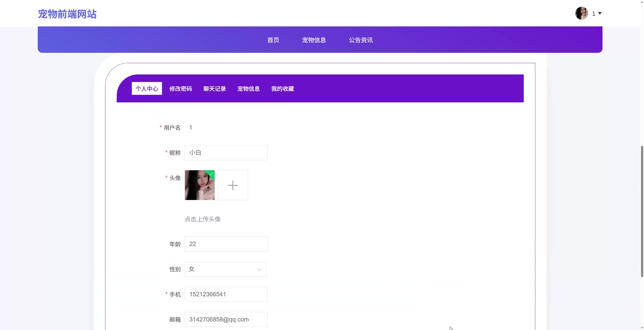
Task: Click the plus icon to upload avatar
Action: [x=233, y=185]
